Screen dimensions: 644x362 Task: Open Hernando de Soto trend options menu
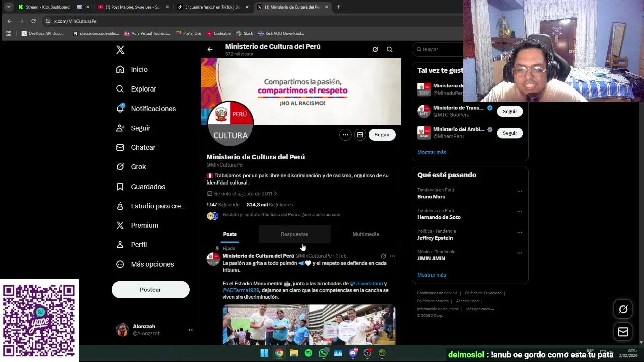(520, 212)
